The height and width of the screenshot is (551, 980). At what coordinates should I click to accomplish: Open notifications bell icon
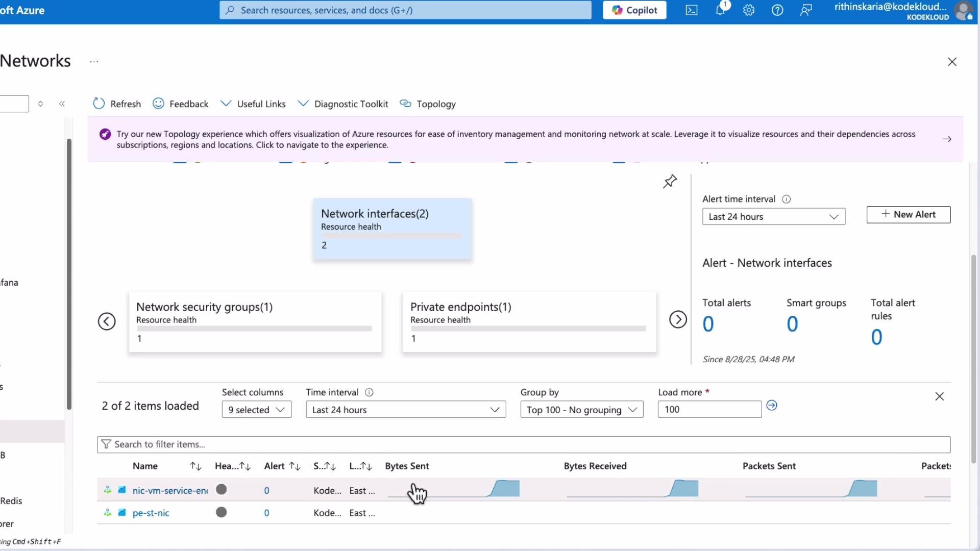pyautogui.click(x=720, y=10)
